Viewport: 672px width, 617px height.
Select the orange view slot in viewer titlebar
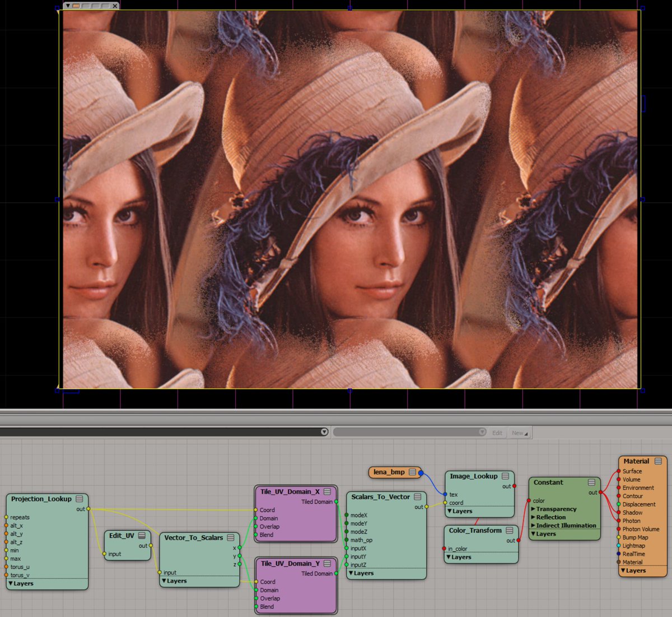coord(77,6)
